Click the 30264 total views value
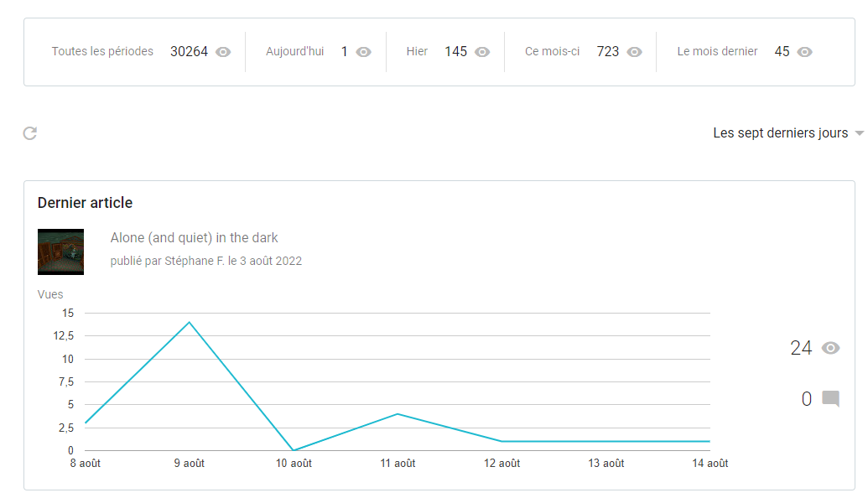Image resolution: width=868 pixels, height=498 pixels. [x=189, y=51]
